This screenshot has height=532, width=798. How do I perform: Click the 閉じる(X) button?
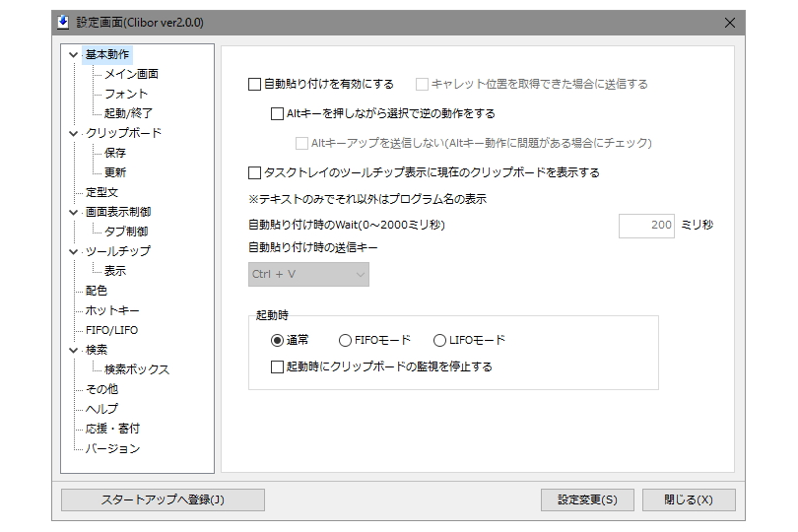pos(689,499)
